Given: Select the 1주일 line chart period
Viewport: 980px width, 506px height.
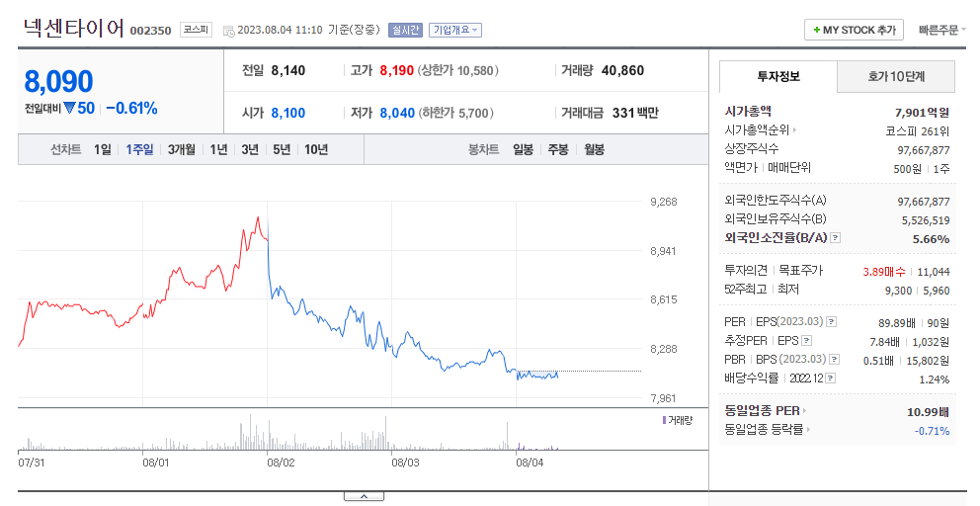Looking at the screenshot, I should click(139, 149).
